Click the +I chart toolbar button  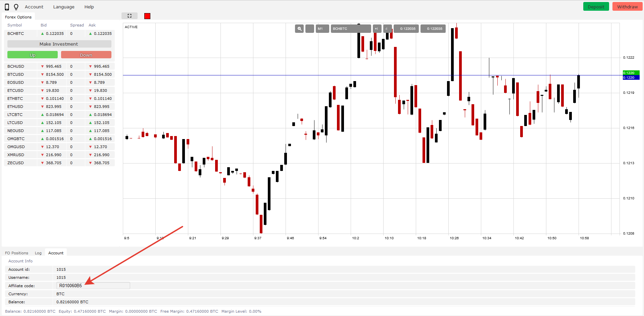pos(377,29)
